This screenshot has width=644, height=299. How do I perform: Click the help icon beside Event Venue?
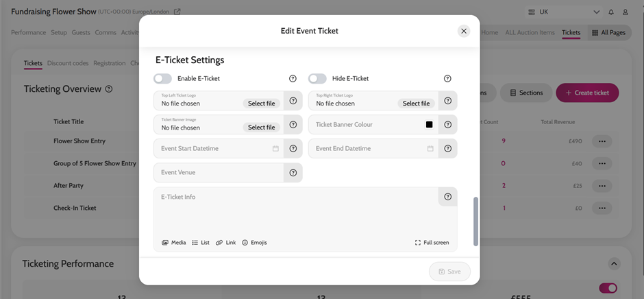point(293,173)
